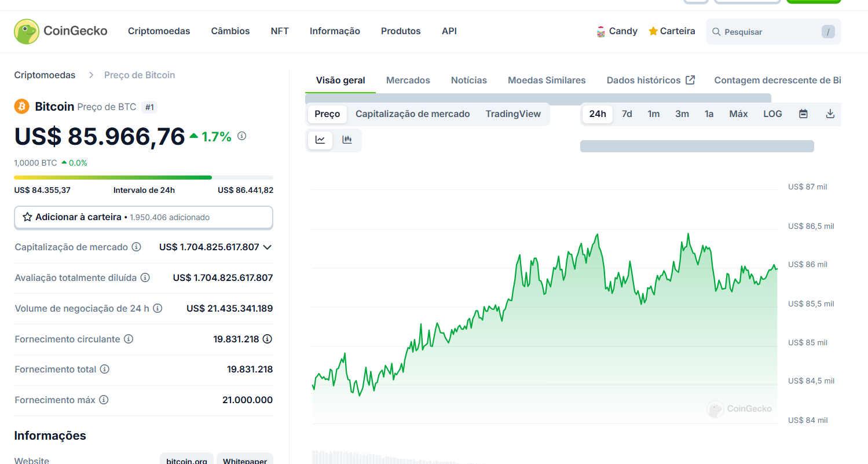Viewport: 868px width, 464px height.
Task: Switch to the Mercados tab
Action: [x=408, y=81]
